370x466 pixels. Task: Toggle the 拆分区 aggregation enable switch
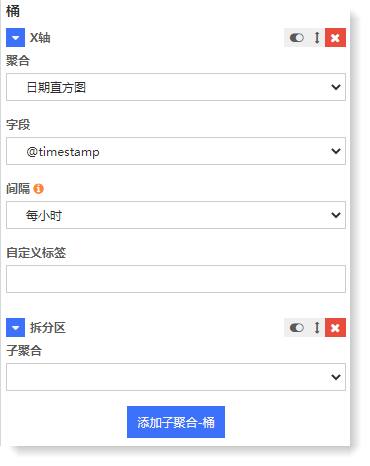point(297,328)
